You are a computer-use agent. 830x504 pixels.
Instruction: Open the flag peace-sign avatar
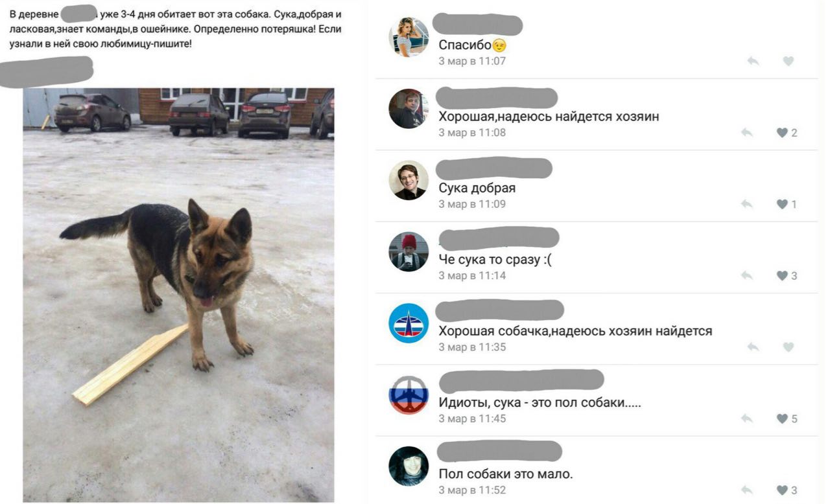409,395
